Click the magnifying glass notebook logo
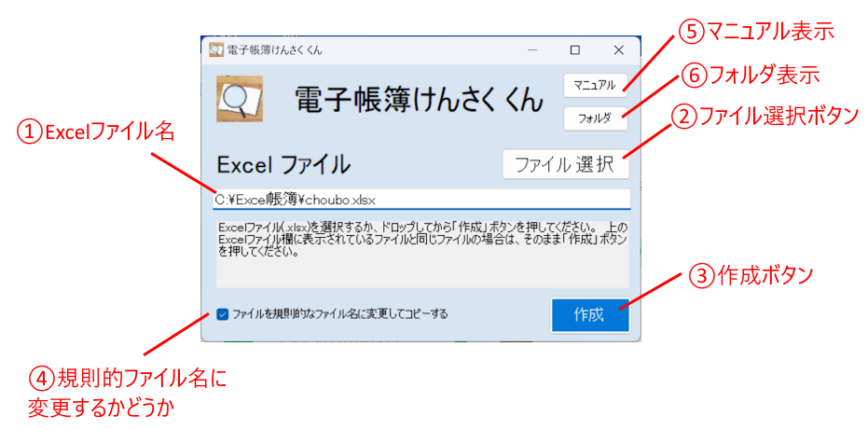Image resolution: width=868 pixels, height=430 pixels. click(x=240, y=99)
